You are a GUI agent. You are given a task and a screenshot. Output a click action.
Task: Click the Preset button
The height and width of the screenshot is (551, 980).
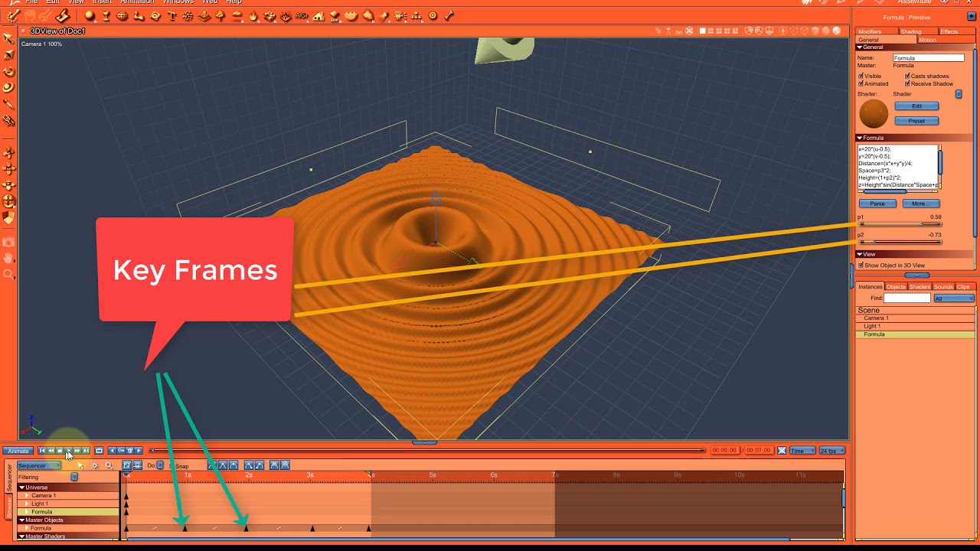coord(916,121)
